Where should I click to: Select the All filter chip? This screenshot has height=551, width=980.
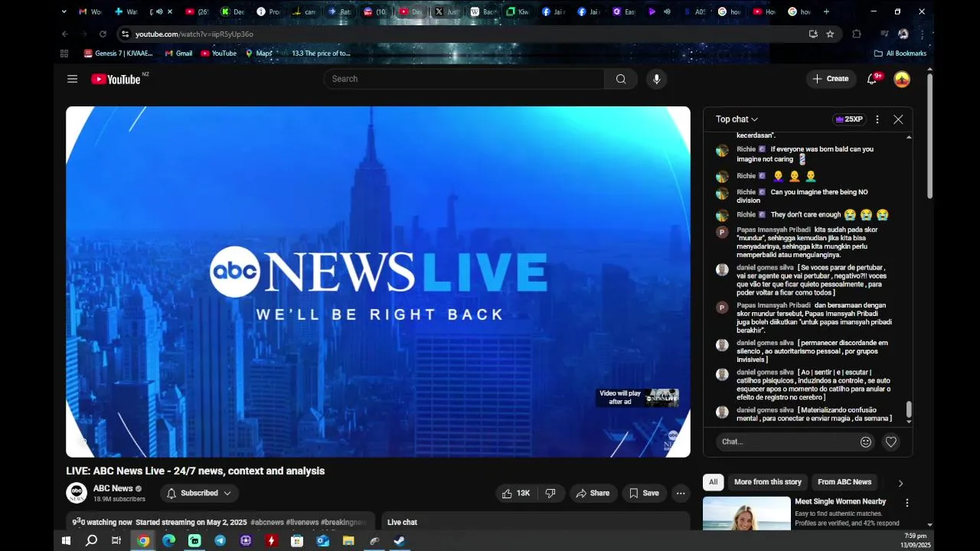tap(713, 482)
